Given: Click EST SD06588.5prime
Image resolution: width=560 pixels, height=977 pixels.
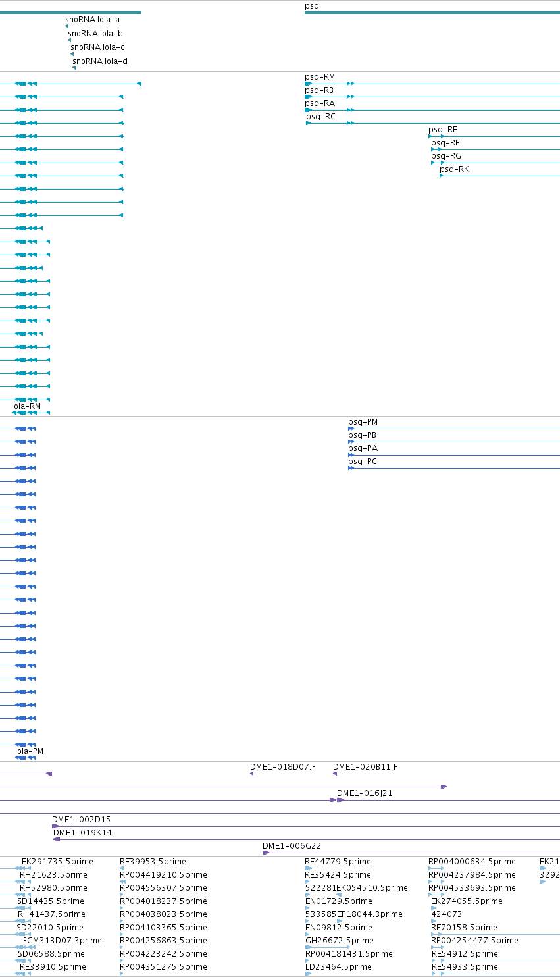Looking at the screenshot, I should [51, 954].
